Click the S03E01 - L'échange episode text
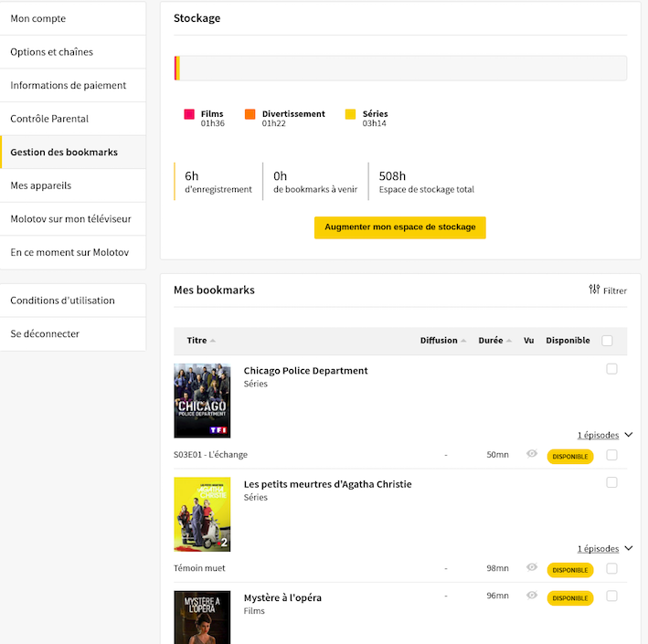The height and width of the screenshot is (644, 648). tap(210, 454)
